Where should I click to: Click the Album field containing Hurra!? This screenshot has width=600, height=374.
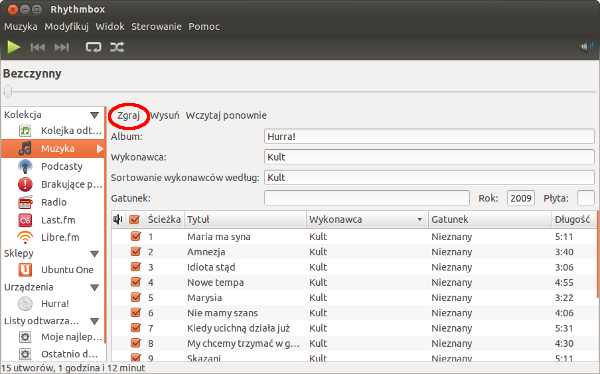tap(429, 137)
